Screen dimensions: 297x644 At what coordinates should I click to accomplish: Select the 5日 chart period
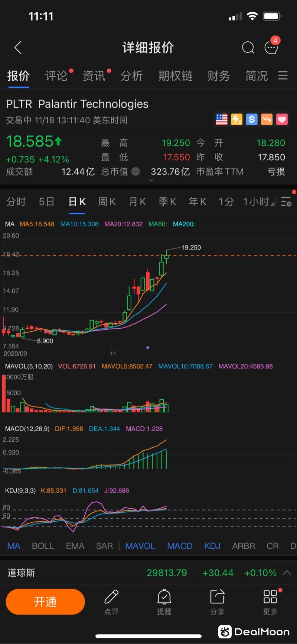pos(46,202)
